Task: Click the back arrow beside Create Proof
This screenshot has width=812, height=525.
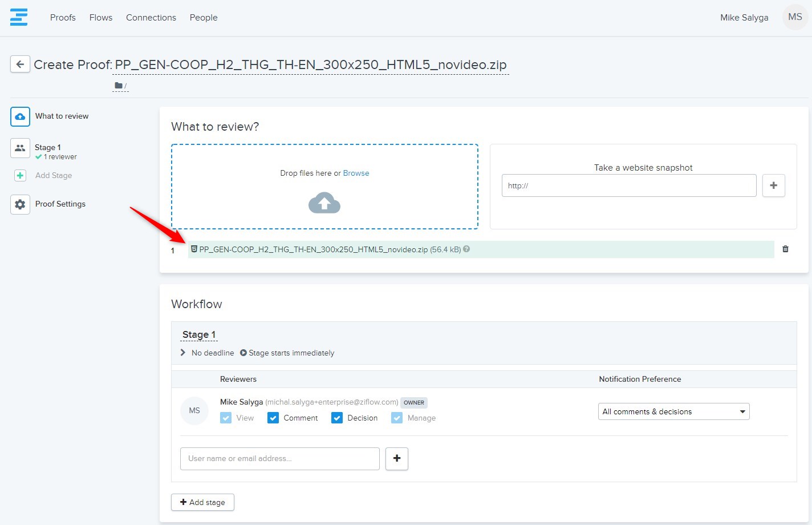Action: pyautogui.click(x=20, y=64)
